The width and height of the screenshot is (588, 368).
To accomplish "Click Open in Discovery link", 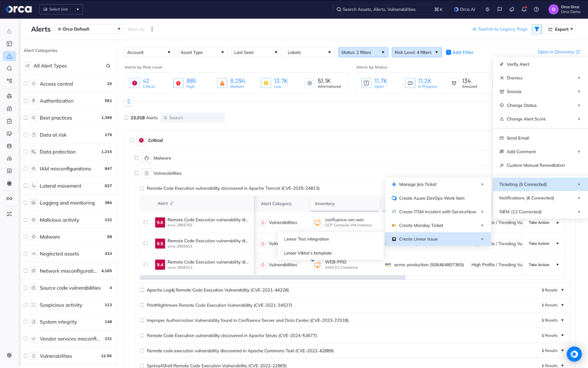I will [559, 52].
